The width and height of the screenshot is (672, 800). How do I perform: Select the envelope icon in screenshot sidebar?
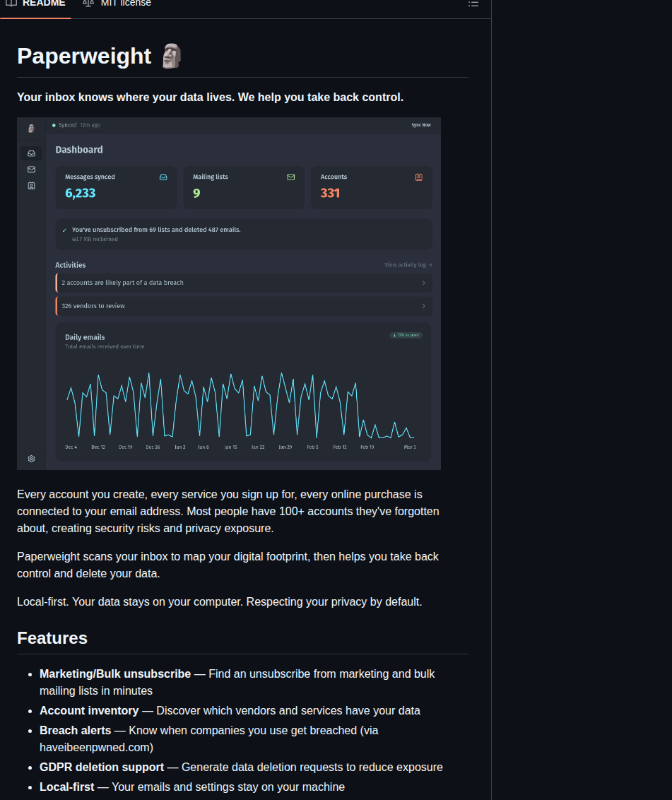click(x=31, y=170)
